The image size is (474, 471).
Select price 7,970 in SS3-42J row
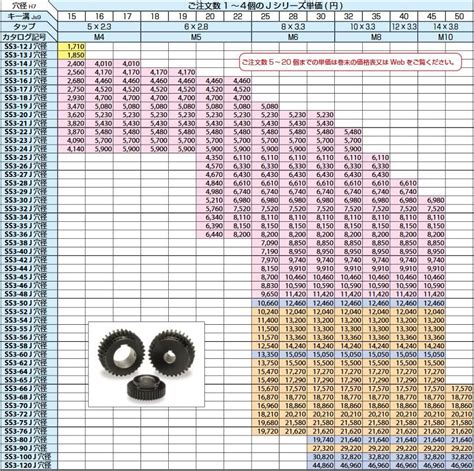pyautogui.click(x=265, y=260)
